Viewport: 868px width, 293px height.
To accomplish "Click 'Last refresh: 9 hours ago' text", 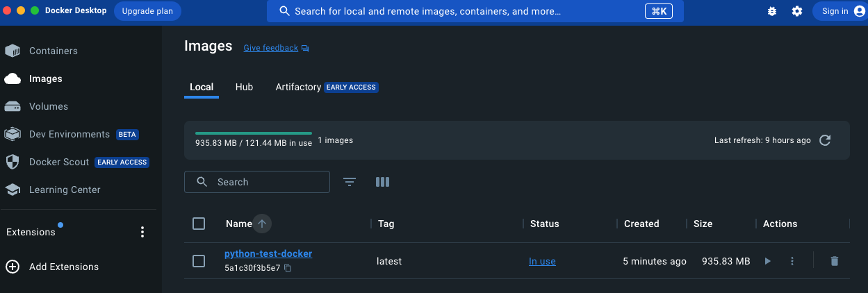I will 762,140.
